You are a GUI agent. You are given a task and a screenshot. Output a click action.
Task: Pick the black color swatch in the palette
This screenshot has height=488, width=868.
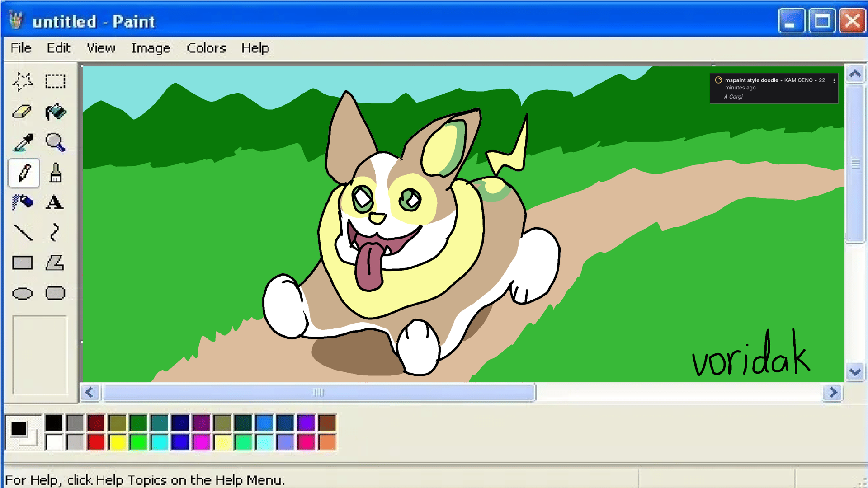[x=54, y=423]
